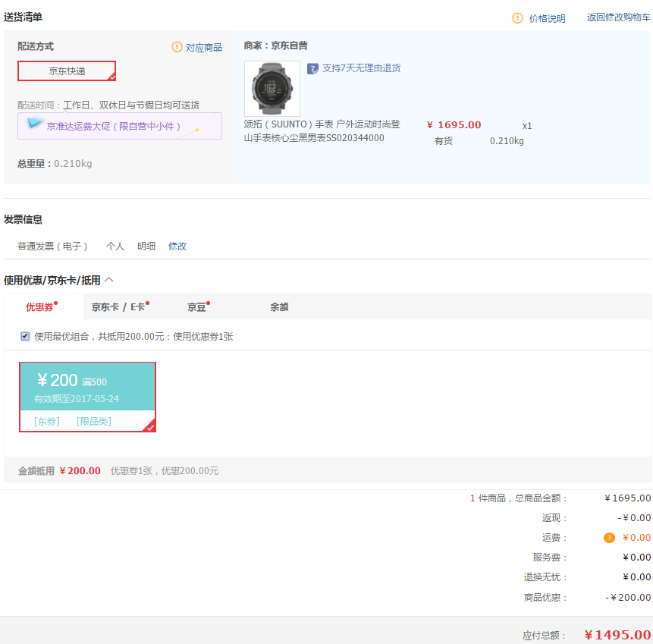Image resolution: width=653 pixels, height=644 pixels.
Task: Select the ¥200 满500 coupon card
Action: 87,397
